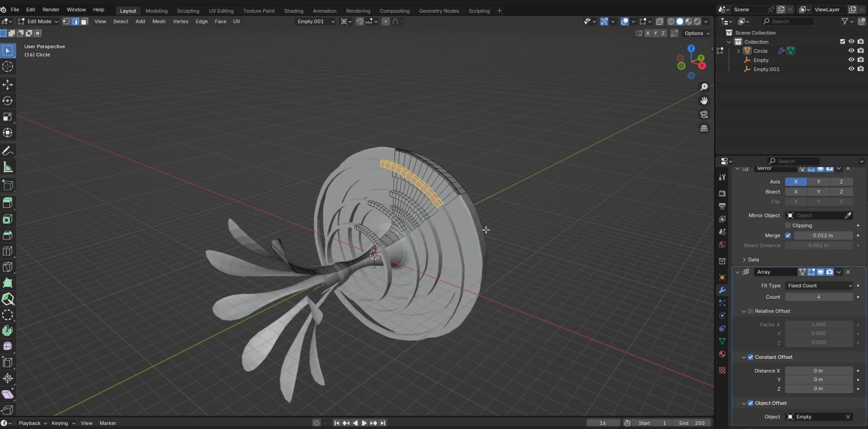The height and width of the screenshot is (429, 868).
Task: Select the Poly Build tool
Action: pos(8,283)
